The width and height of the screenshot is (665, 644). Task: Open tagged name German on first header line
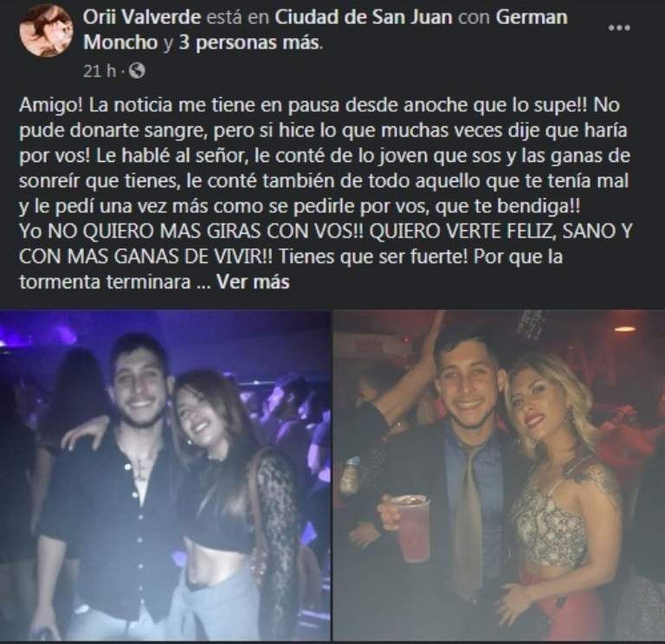[x=532, y=17]
